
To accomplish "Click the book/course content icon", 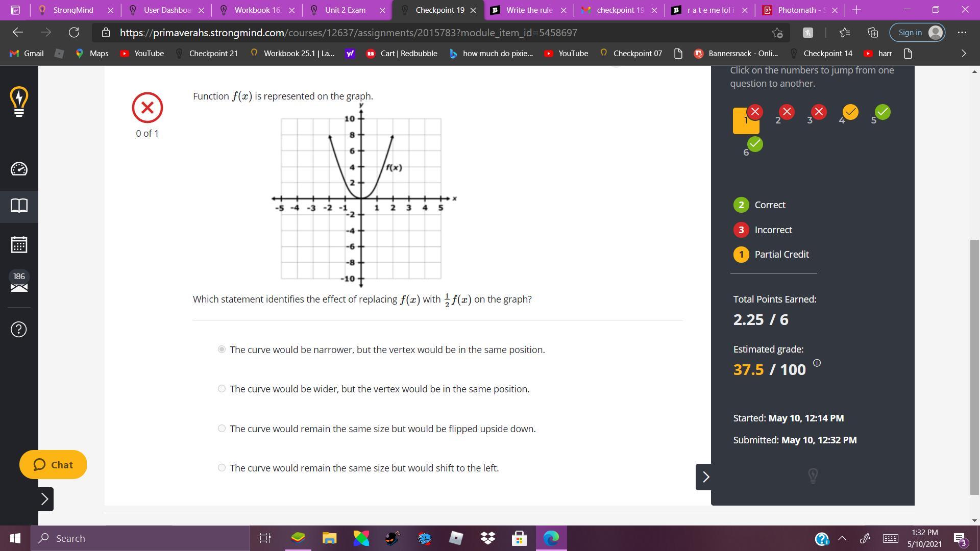I will tap(19, 205).
